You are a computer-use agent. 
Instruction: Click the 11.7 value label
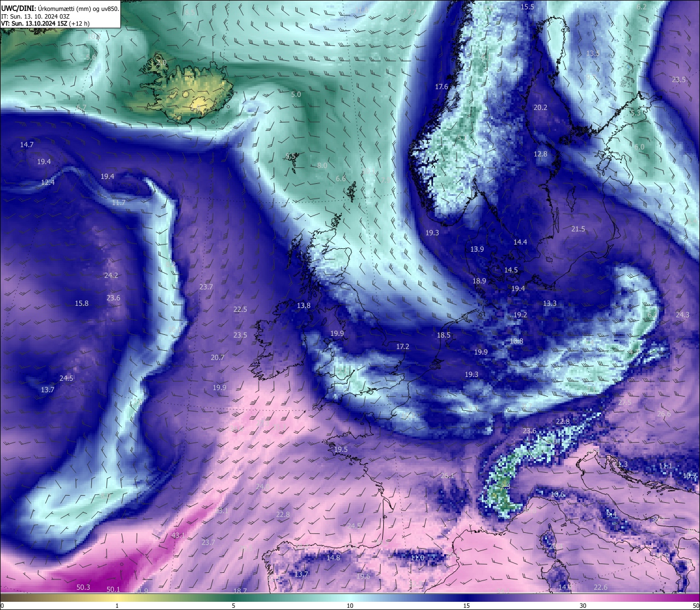[119, 203]
